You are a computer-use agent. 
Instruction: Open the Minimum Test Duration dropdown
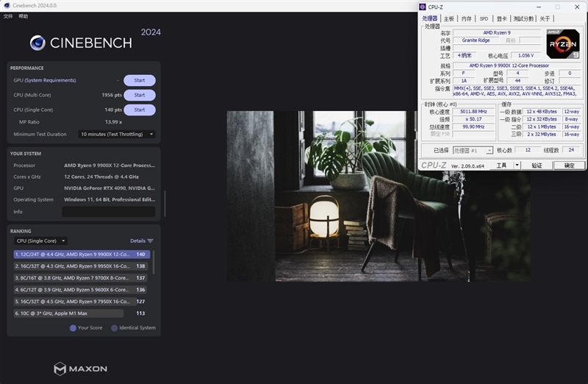click(x=117, y=134)
